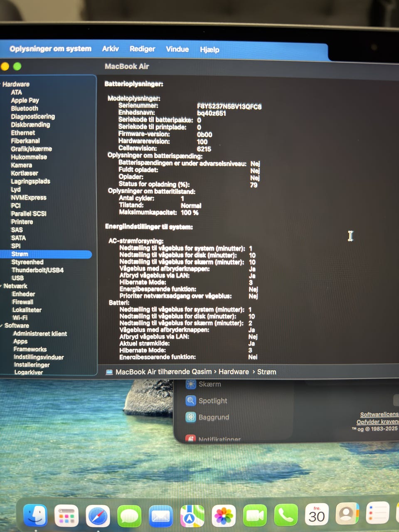Click the Baggrund icon in System Settings
399x532 pixels.
point(191,417)
